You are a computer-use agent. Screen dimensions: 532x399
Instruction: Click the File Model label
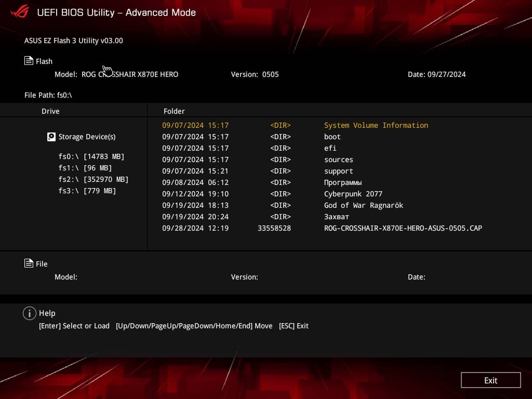pyautogui.click(x=66, y=277)
